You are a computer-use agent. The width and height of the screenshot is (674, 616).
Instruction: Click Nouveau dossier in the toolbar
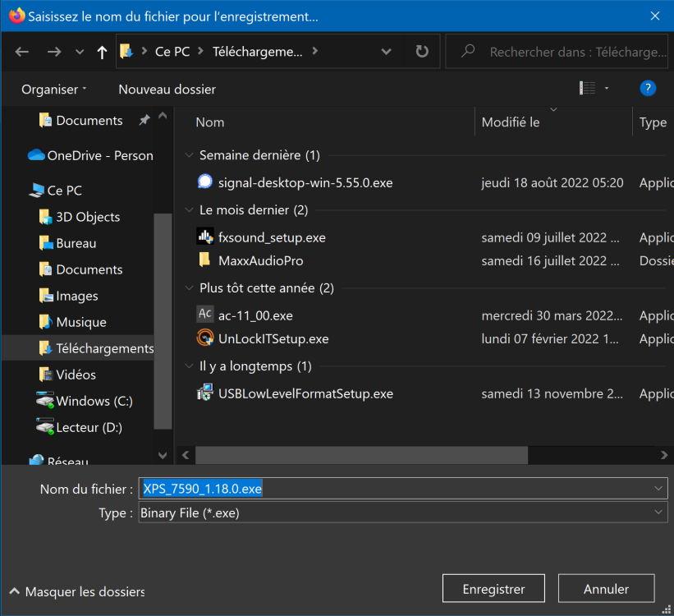click(167, 89)
